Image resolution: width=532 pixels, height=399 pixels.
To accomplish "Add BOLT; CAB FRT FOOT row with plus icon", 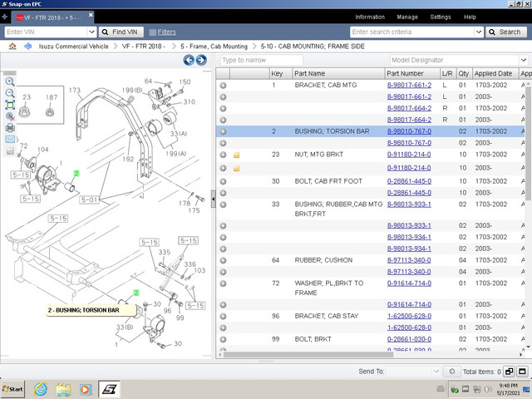I will click(223, 181).
